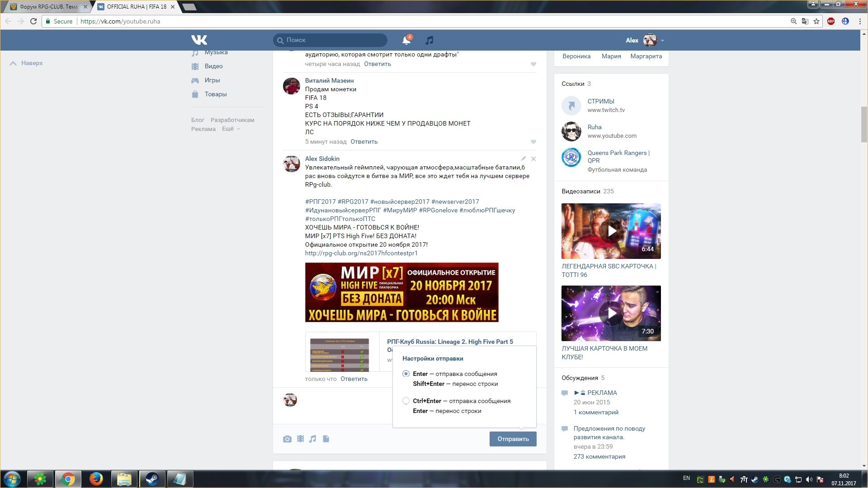Open file explorer from the taskbar
868x488 pixels.
(x=124, y=479)
